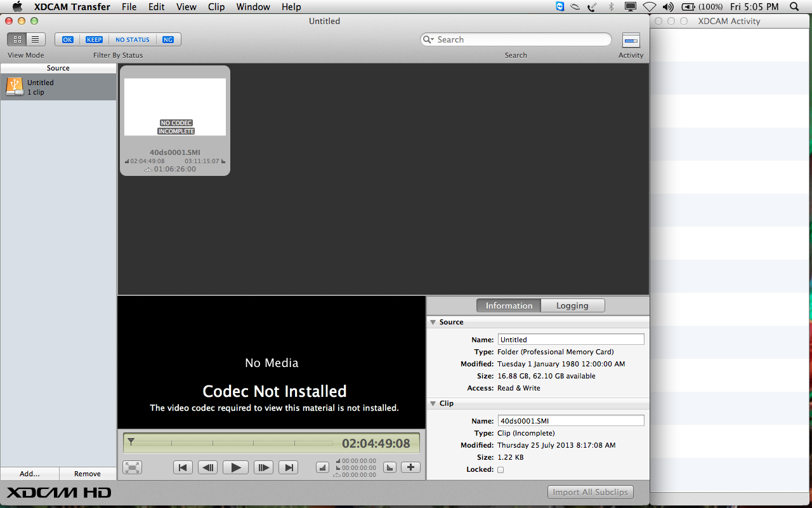Jump to the clip start
This screenshot has width=812, height=508.
pos(183,467)
